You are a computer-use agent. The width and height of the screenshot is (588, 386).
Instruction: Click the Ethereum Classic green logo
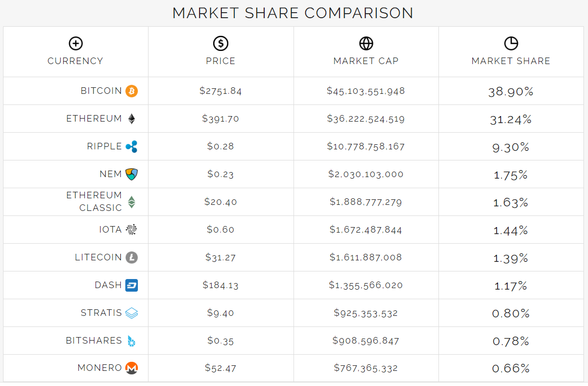[x=131, y=202]
